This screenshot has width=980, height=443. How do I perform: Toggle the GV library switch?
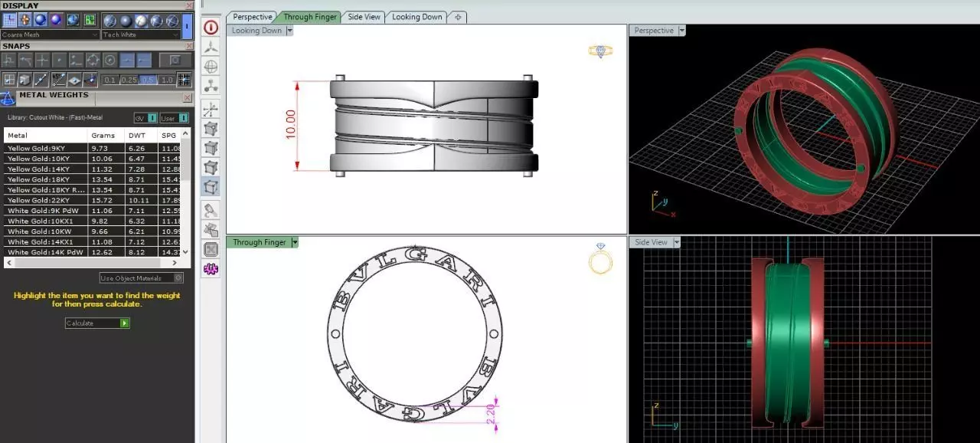pyautogui.click(x=145, y=118)
